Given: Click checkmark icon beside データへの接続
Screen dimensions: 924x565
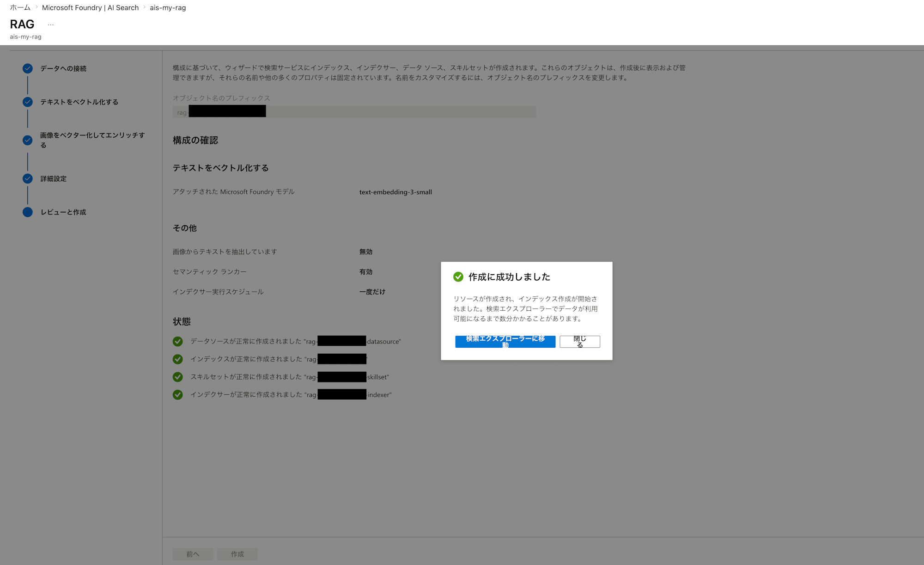Looking at the screenshot, I should 28,68.
